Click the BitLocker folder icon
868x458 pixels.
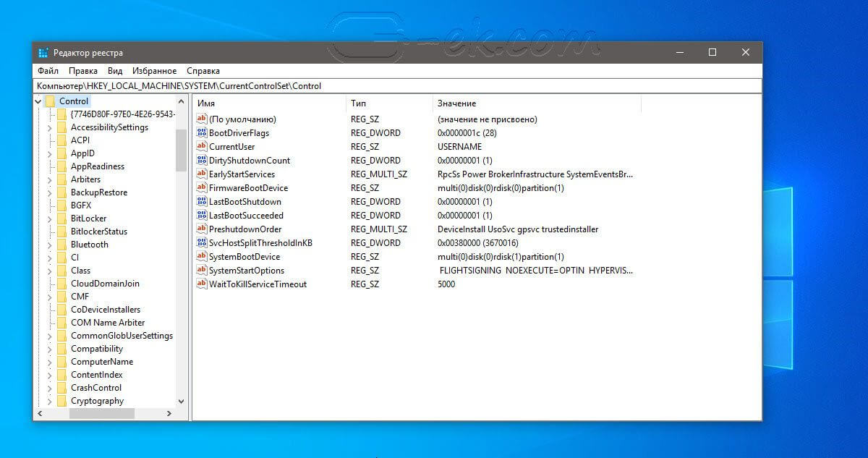click(61, 219)
